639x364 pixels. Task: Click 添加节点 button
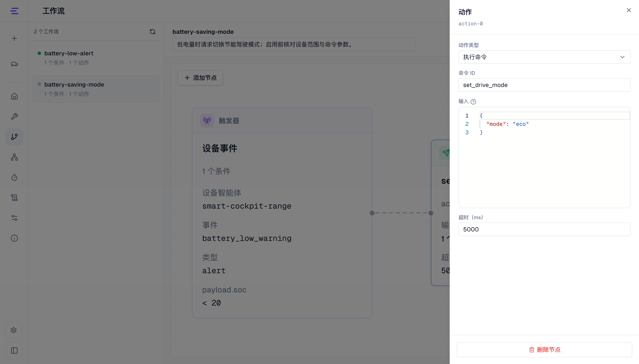200,78
